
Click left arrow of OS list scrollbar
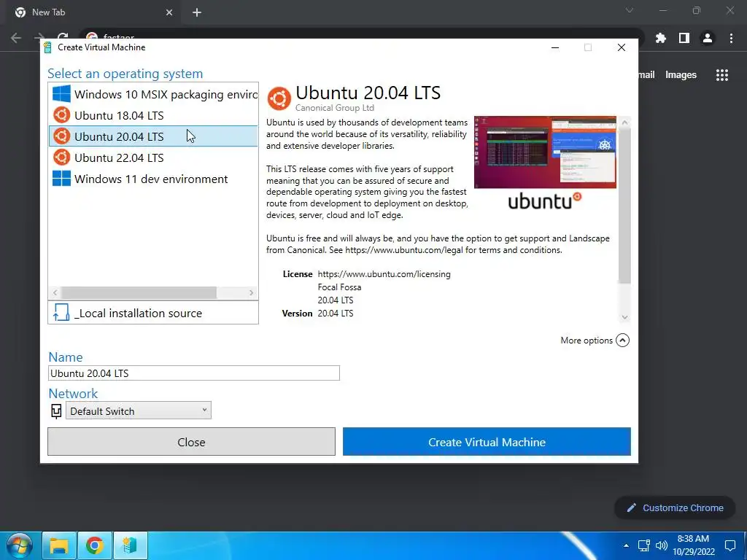(x=55, y=292)
